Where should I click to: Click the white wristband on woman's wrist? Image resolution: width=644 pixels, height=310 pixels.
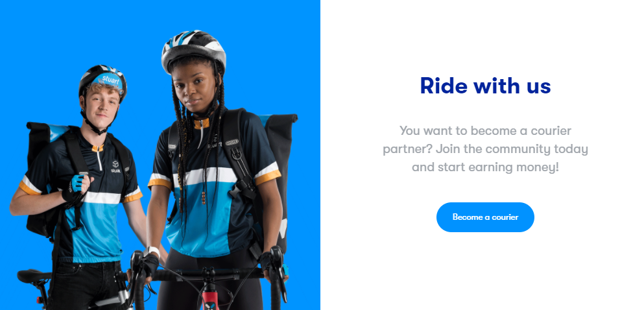[x=153, y=250]
